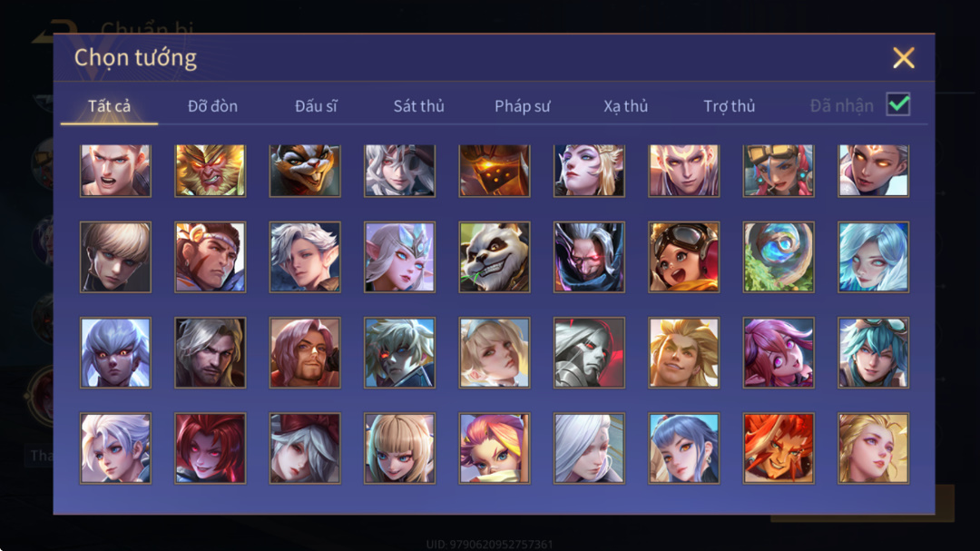The height and width of the screenshot is (551, 980).
Task: Choose the gray armored knight with red hood
Action: coord(589,353)
